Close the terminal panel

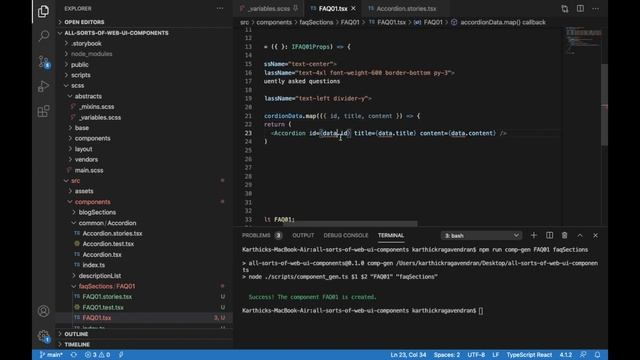596,235
